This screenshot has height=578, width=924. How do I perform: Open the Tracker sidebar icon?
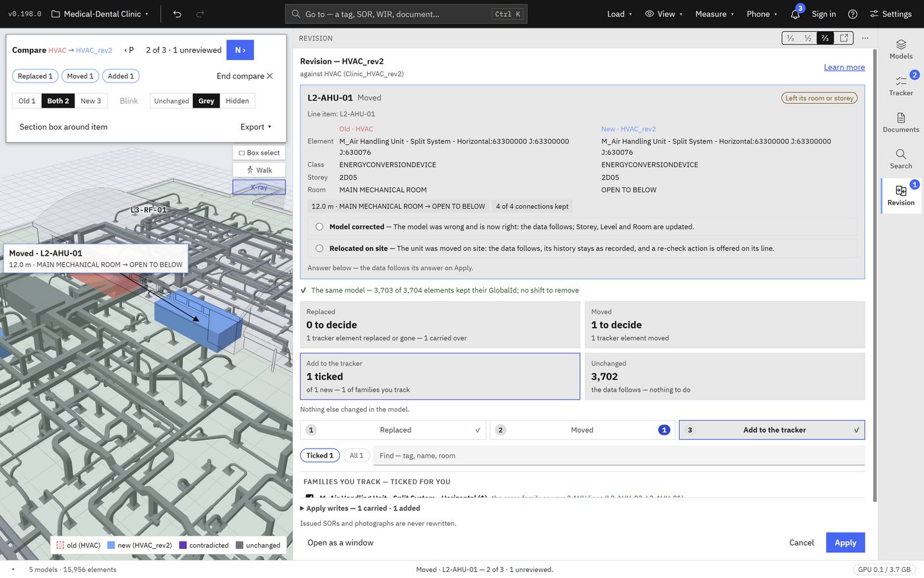point(901,81)
